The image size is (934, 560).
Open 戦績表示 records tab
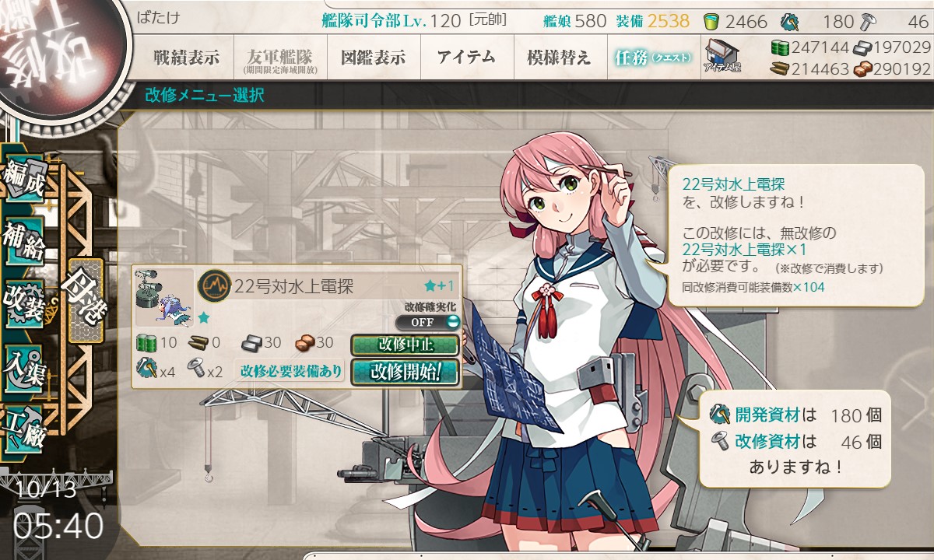tap(188, 58)
